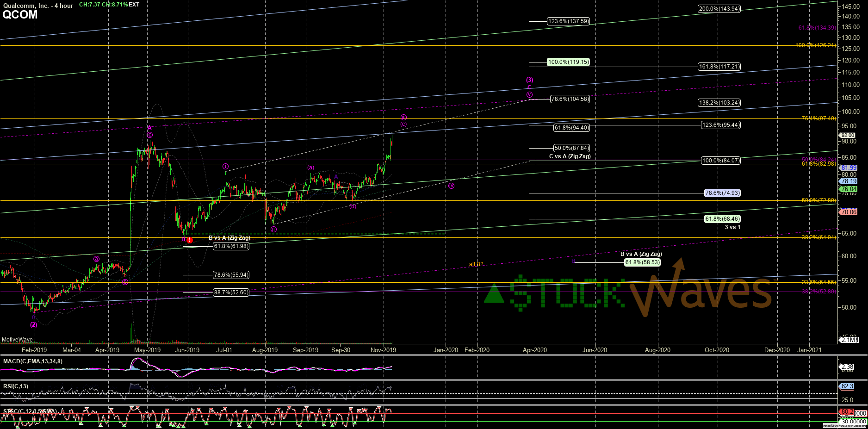Select the QCOM ticker title

coord(20,14)
